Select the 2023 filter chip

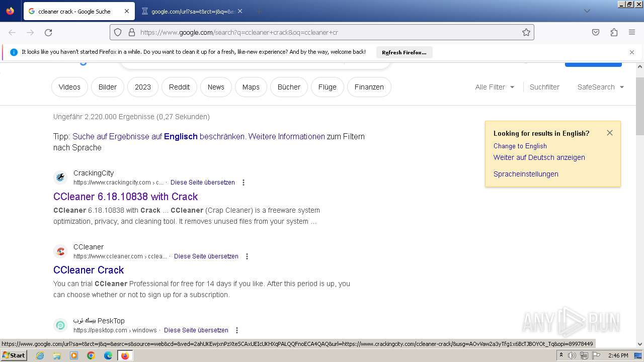pos(143,87)
